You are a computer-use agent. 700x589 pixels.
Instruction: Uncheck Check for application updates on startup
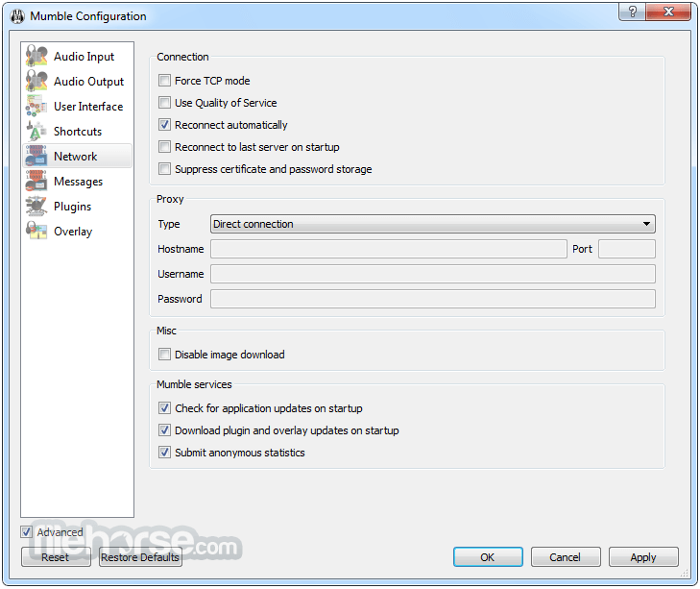pyautogui.click(x=164, y=408)
